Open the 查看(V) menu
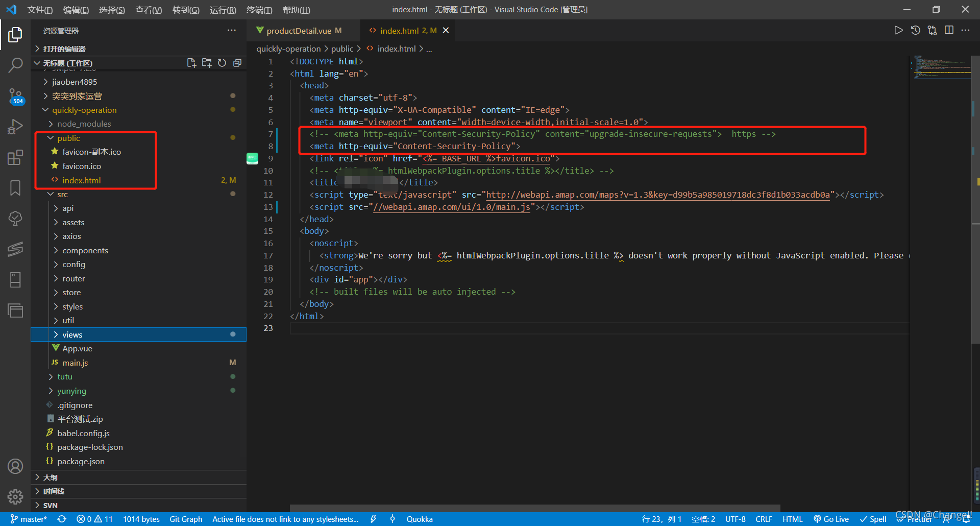 149,10
